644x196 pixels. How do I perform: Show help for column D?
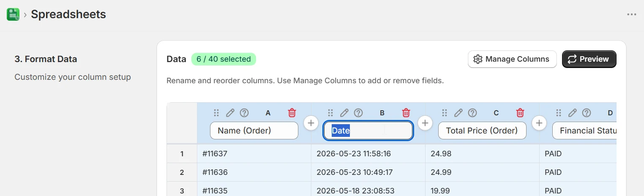(587, 113)
